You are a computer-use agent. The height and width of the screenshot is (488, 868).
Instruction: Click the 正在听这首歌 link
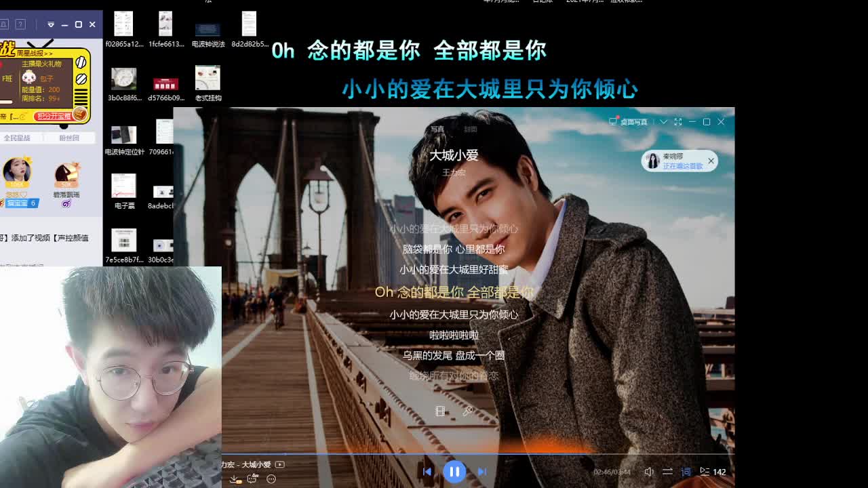683,166
